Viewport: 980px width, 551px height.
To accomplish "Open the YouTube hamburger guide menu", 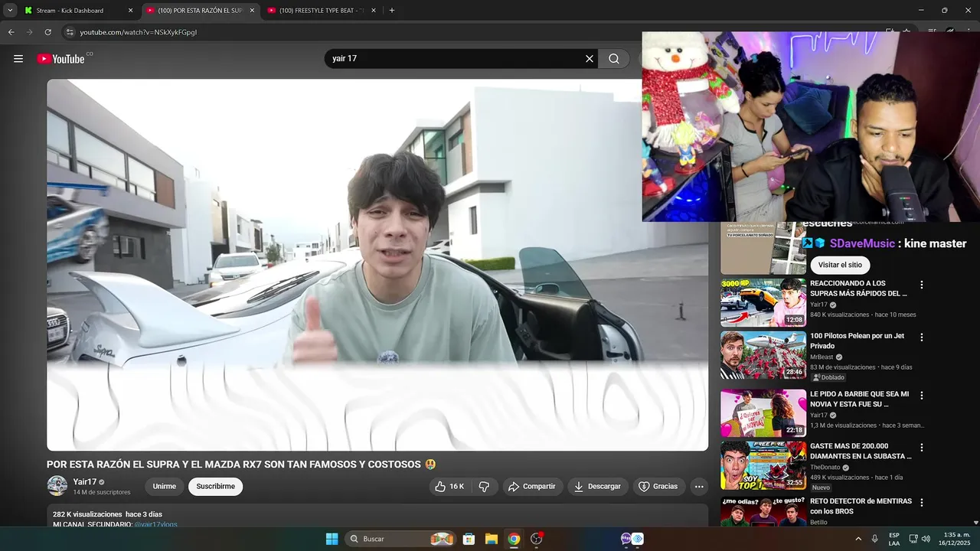I will [18, 59].
